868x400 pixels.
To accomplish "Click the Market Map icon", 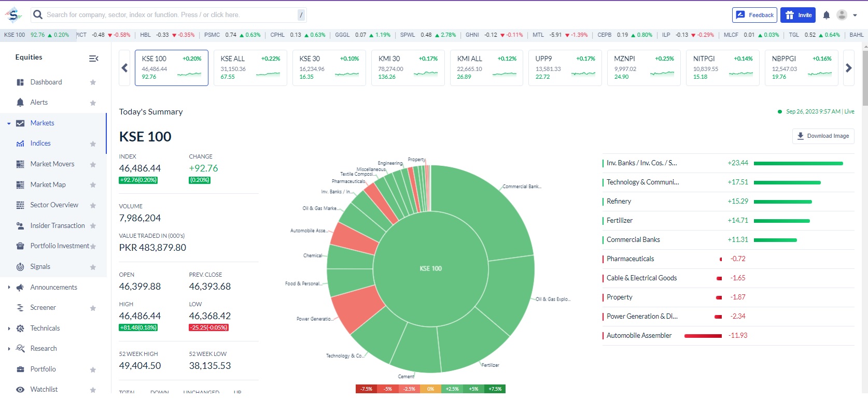I will point(20,185).
